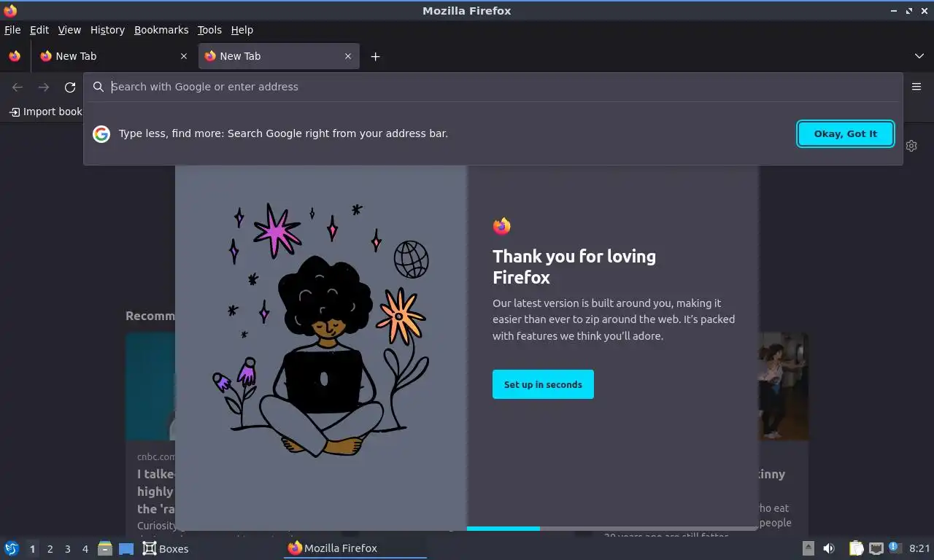Focus the search or address field
934x560 pixels.
(493, 87)
